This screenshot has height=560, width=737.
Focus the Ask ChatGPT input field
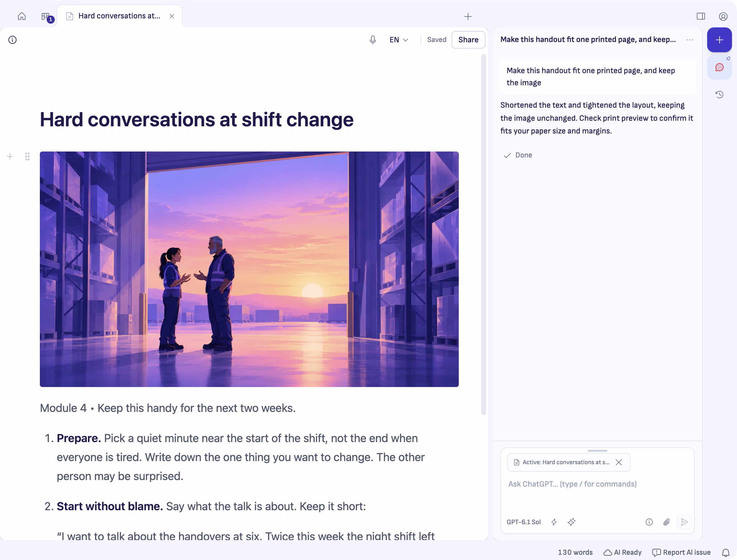point(597,484)
